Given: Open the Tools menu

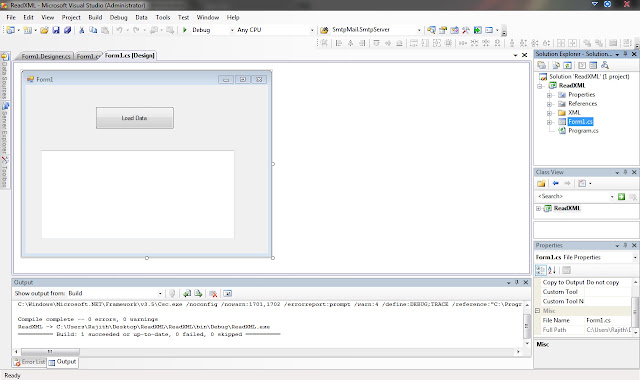Looking at the screenshot, I should 162,18.
